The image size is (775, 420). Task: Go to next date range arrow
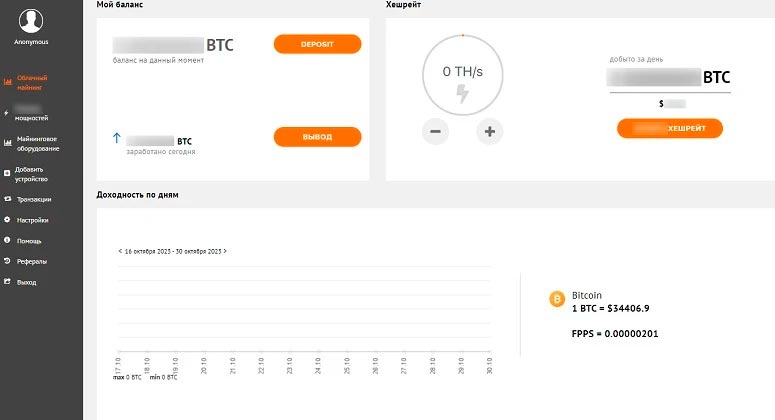(225, 251)
